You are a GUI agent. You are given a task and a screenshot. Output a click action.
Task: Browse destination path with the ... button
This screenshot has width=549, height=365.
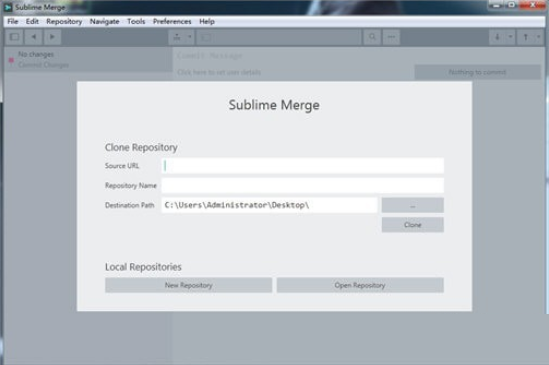[412, 205]
